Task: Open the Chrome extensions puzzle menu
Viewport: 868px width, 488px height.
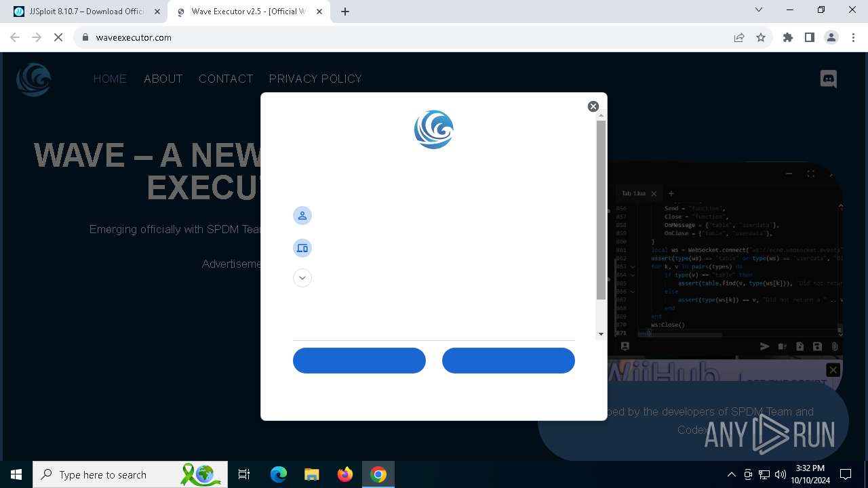Action: 788,37
